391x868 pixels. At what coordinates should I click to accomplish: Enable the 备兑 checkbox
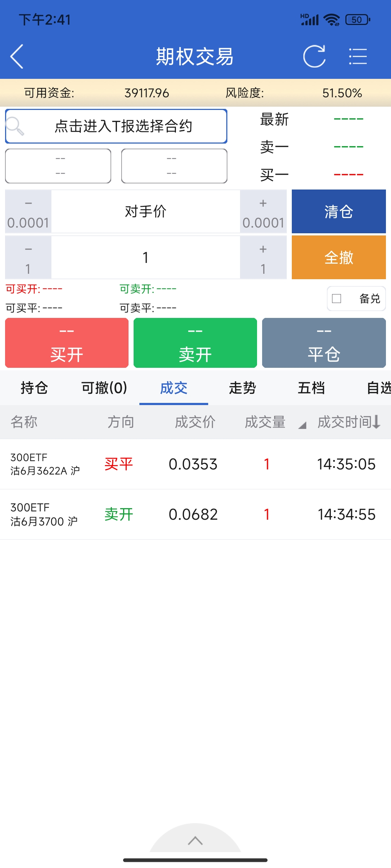click(x=337, y=299)
